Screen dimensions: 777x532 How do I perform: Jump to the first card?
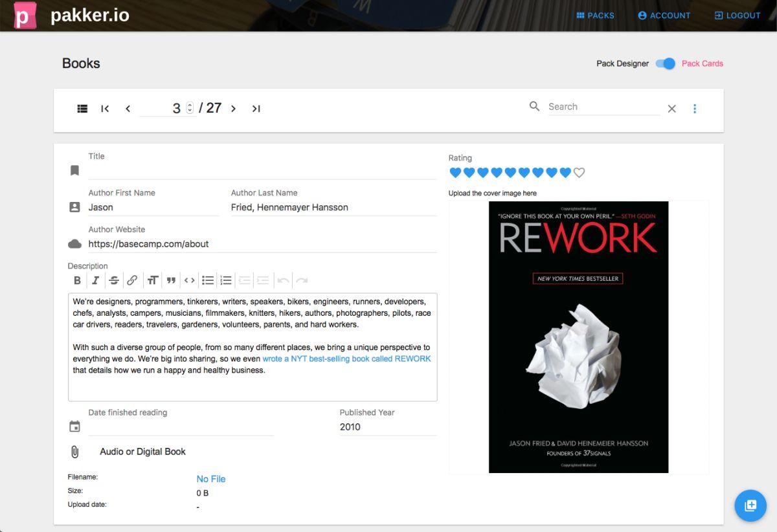(x=105, y=109)
